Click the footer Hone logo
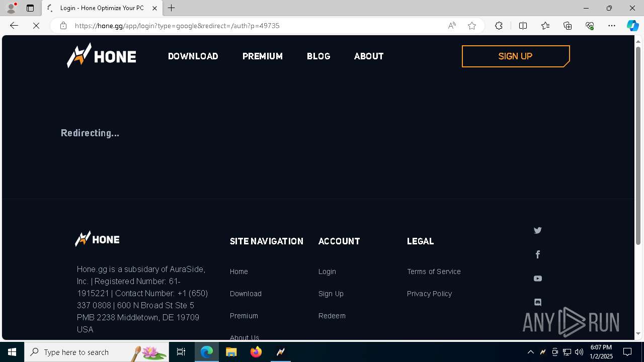Viewport: 644px width, 362px height. pyautogui.click(x=97, y=239)
